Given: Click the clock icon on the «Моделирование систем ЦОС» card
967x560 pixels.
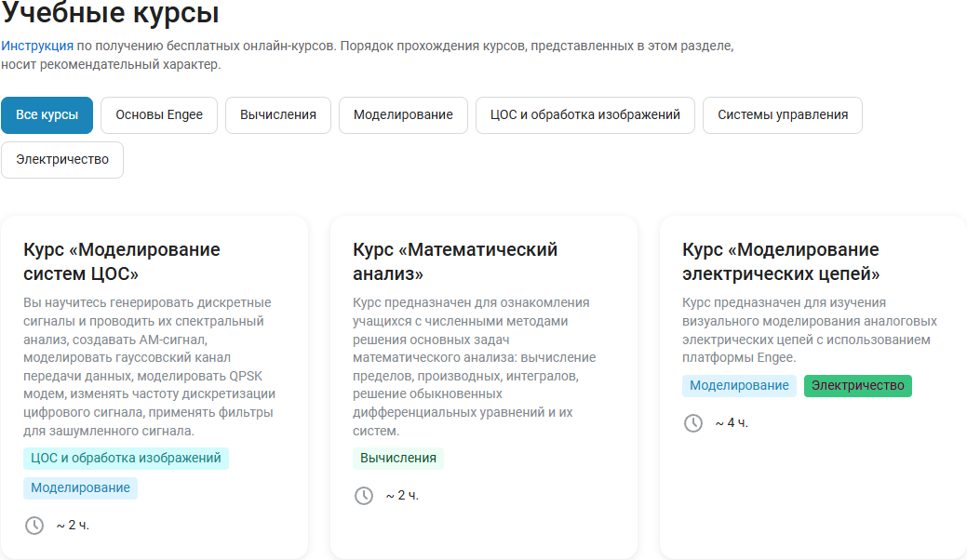Looking at the screenshot, I should coord(34,525).
